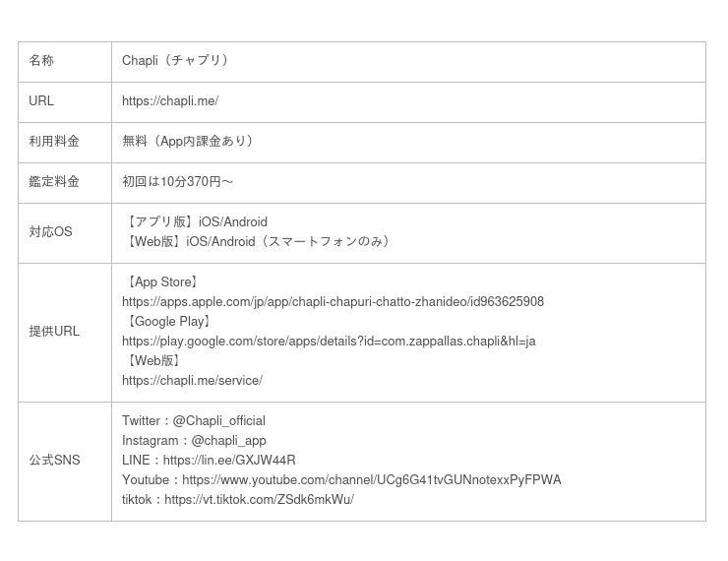Viewport: 728px width, 561px height.
Task: Click the App Store apps.apple.com link
Action: click(x=333, y=302)
